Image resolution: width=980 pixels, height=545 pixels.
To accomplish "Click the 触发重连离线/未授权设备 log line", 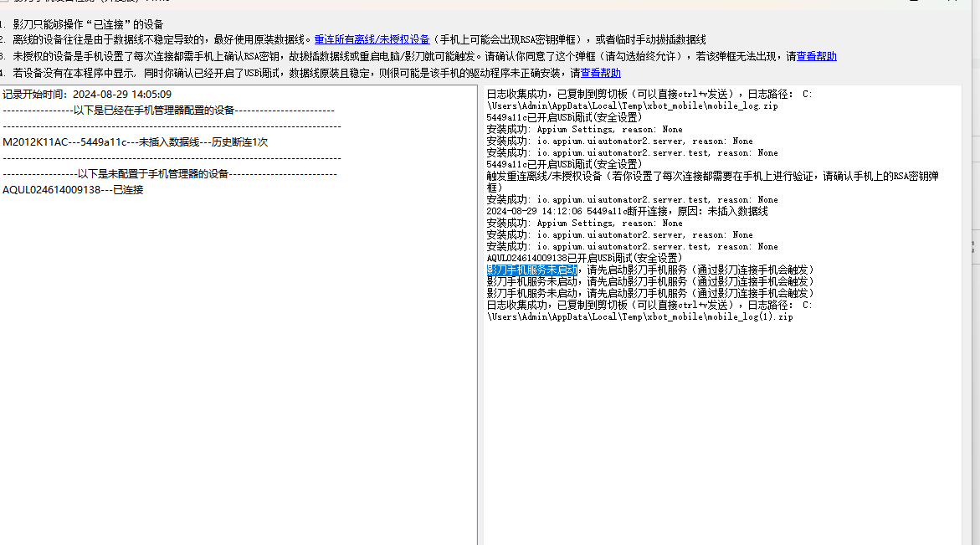I will point(712,182).
